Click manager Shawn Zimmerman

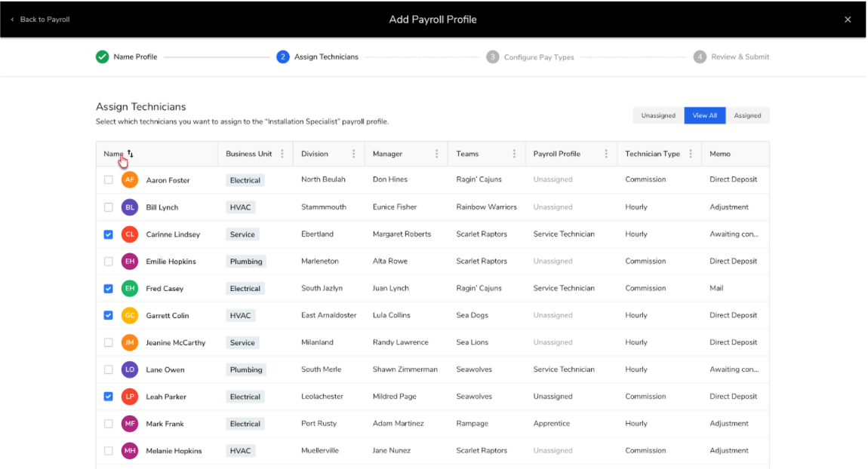[405, 369]
